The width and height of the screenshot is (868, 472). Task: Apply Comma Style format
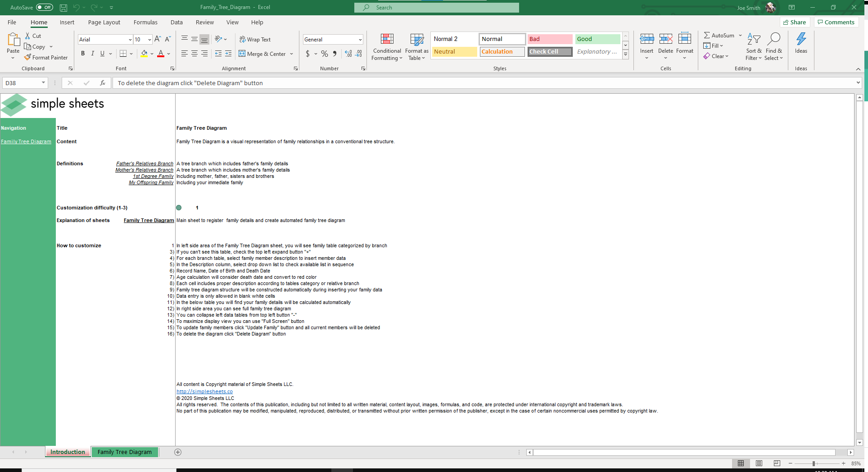tap(335, 54)
